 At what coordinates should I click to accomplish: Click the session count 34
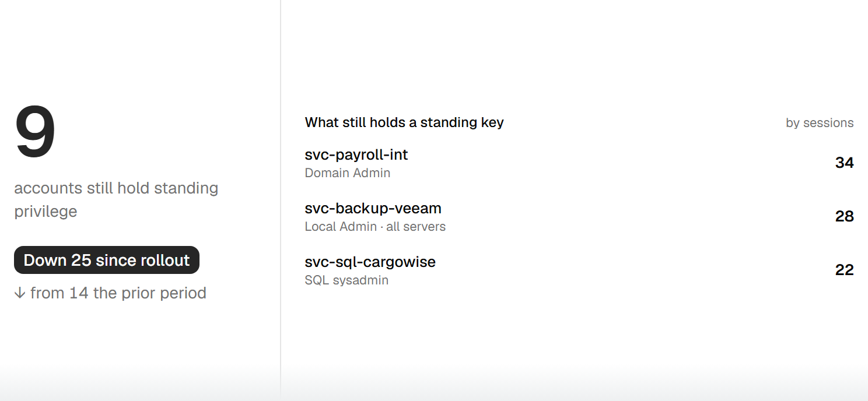point(844,163)
